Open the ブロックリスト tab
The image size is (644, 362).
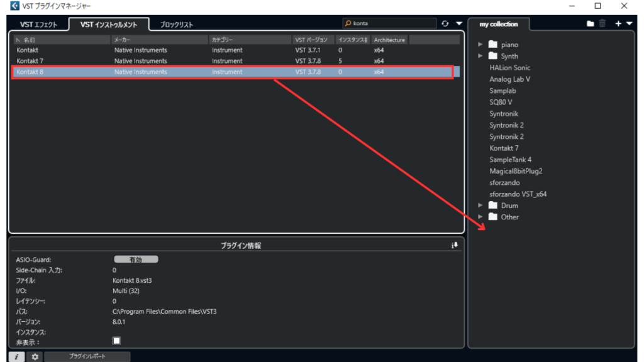(176, 25)
